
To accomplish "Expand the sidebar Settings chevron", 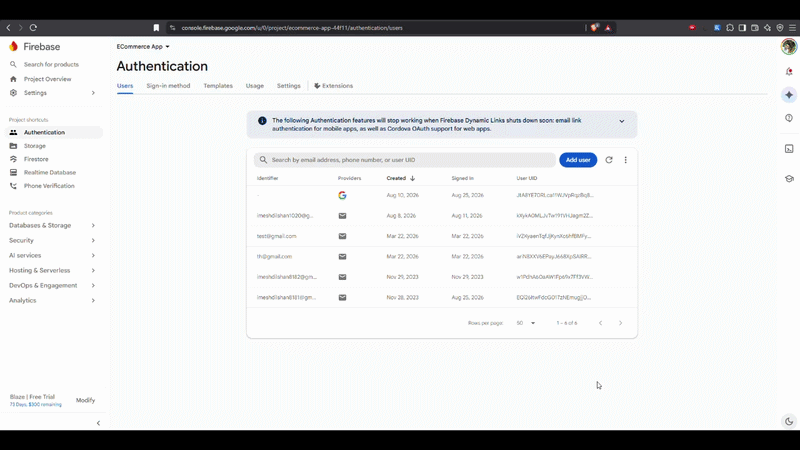I will pos(93,93).
